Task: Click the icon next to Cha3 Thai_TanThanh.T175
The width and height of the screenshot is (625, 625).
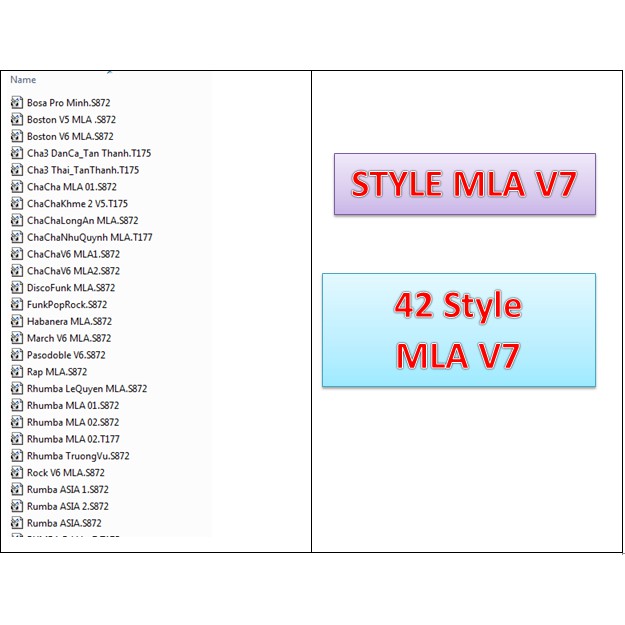Action: [17, 169]
